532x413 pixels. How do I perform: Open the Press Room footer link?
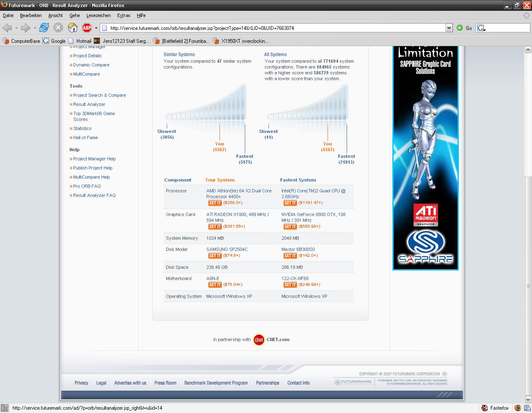pos(165,383)
